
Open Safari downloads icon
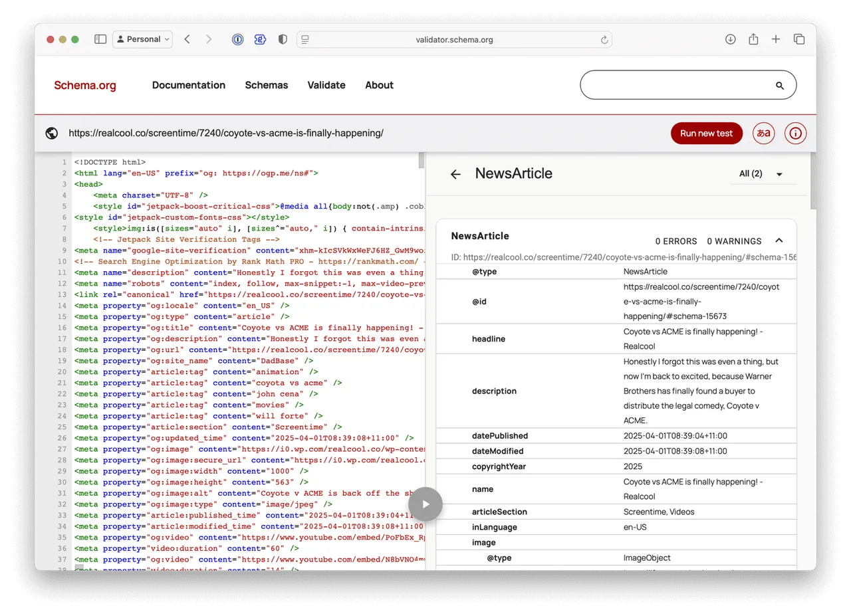point(730,39)
